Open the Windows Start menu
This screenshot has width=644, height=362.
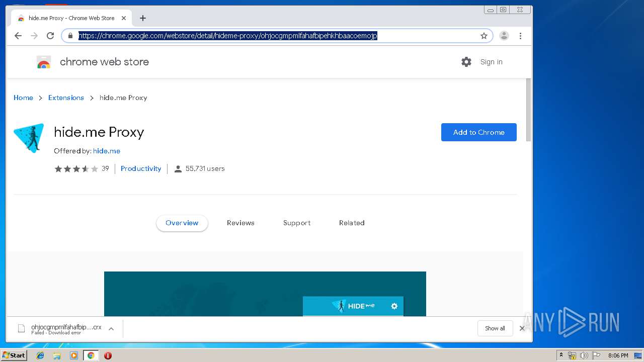pyautogui.click(x=14, y=355)
